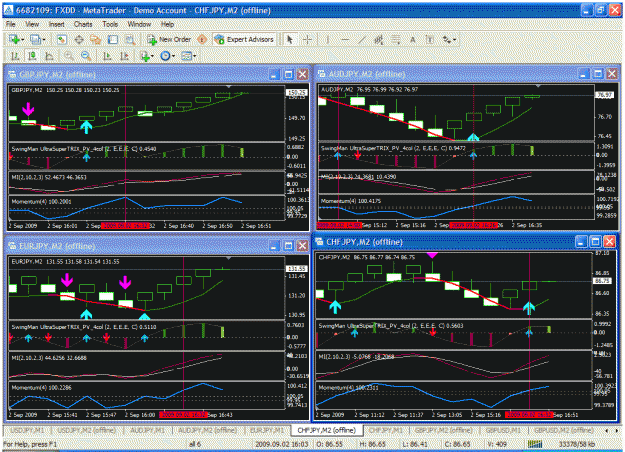Open the Indicators list icon

pyautogui.click(x=145, y=56)
